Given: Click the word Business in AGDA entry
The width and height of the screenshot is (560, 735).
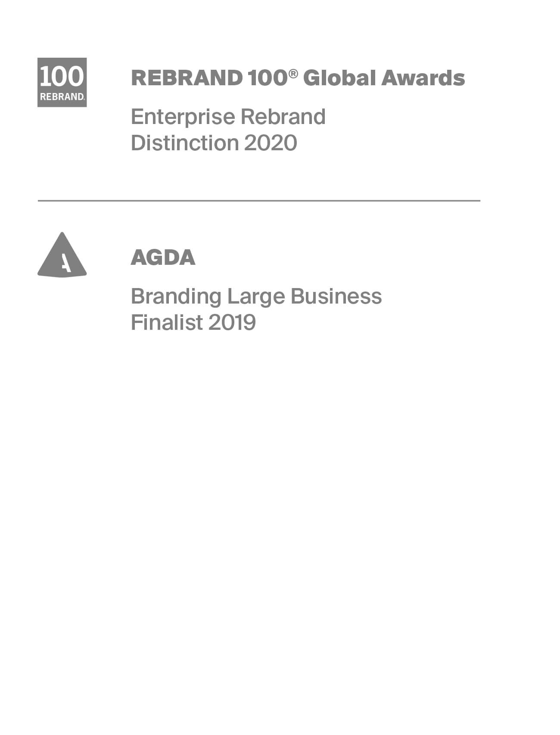Looking at the screenshot, I should click(x=336, y=296).
